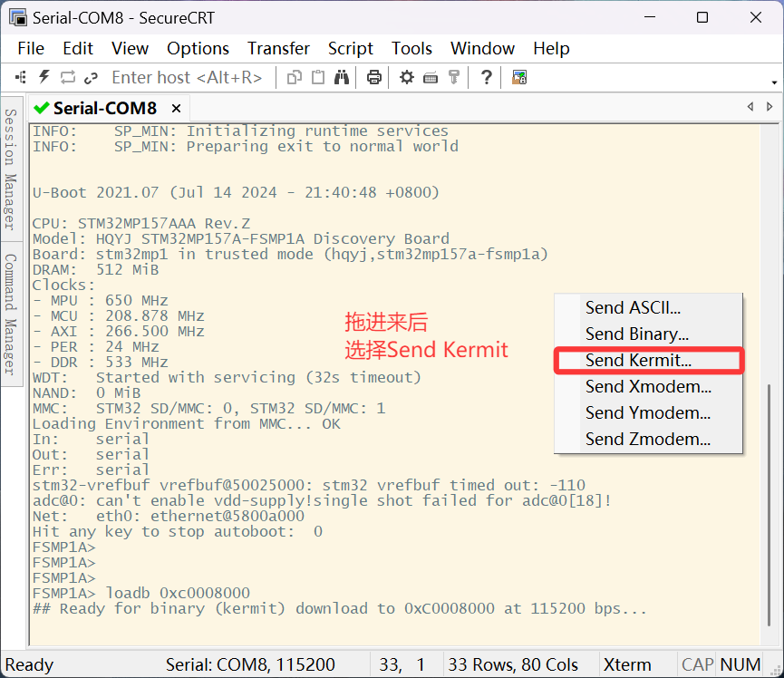The image size is (784, 678).
Task: Click the Hit any key to stop autoboot line
Action: point(178,531)
